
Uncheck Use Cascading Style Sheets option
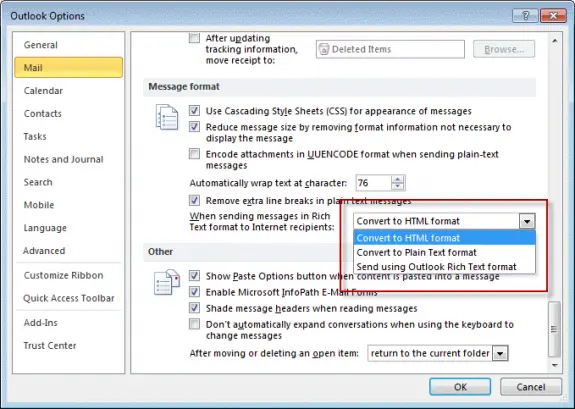(194, 110)
